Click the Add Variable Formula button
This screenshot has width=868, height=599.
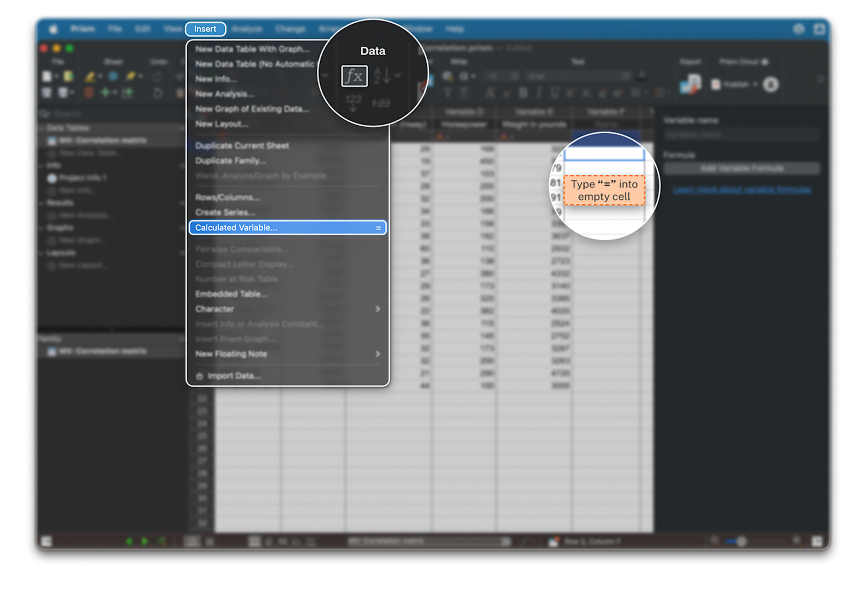tap(741, 169)
